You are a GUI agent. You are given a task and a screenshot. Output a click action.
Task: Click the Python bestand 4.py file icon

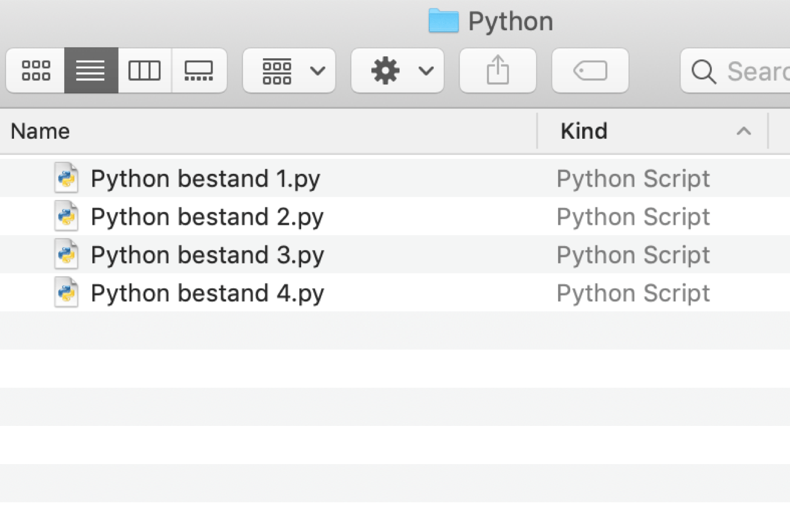click(x=67, y=293)
